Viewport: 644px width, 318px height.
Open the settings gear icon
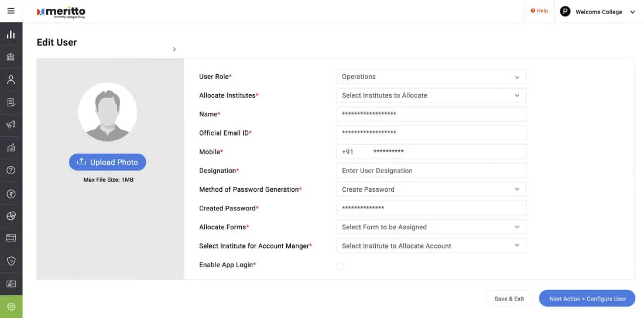tap(11, 306)
